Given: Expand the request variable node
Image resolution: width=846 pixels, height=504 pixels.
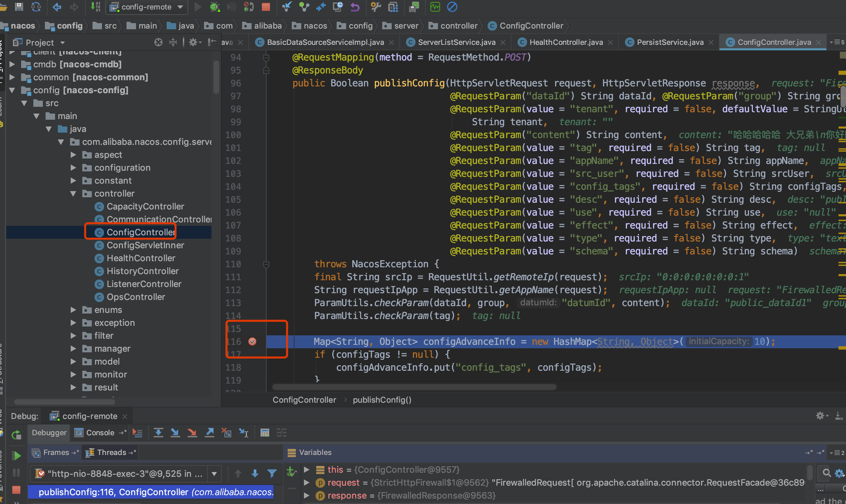Looking at the screenshot, I should click(x=306, y=483).
